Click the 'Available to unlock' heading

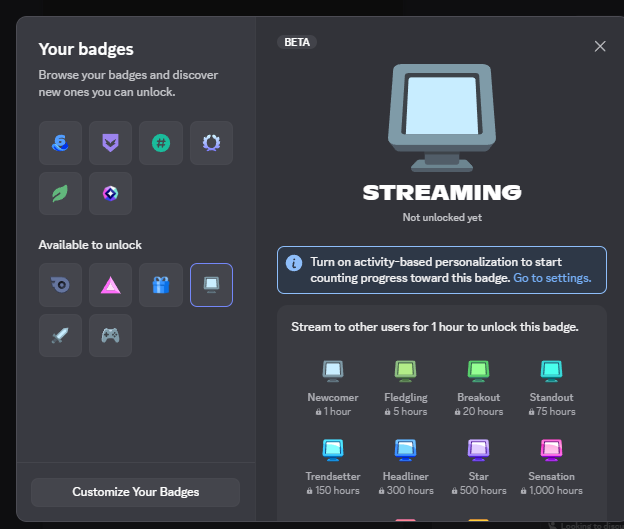90,245
